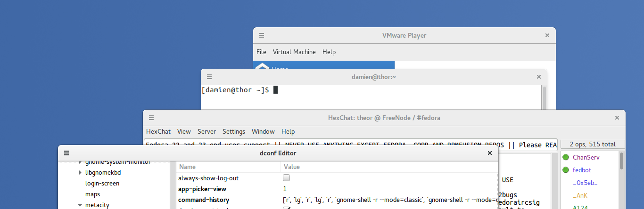Click the HexChat user list scrollbar
The image size is (644, 209).
[x=621, y=161]
